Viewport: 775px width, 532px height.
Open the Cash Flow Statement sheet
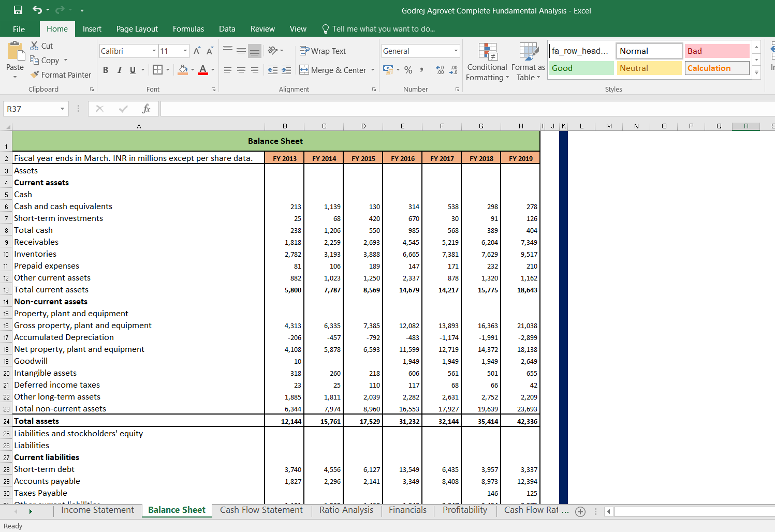(x=261, y=510)
